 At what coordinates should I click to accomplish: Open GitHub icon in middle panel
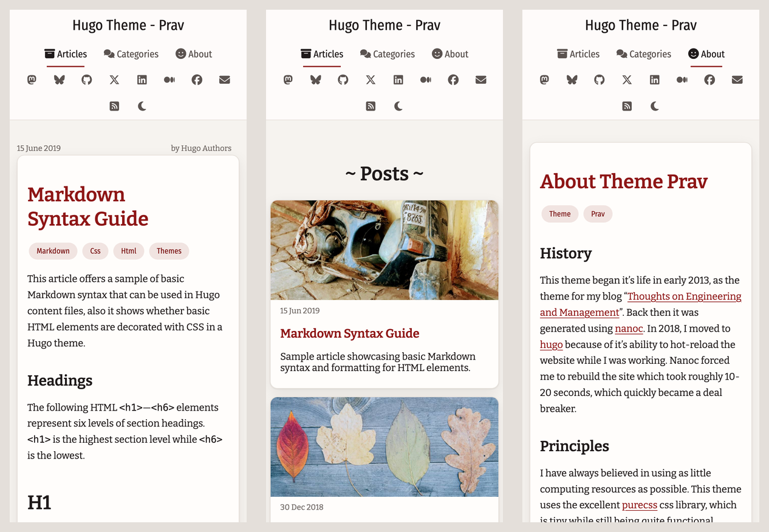pyautogui.click(x=343, y=80)
